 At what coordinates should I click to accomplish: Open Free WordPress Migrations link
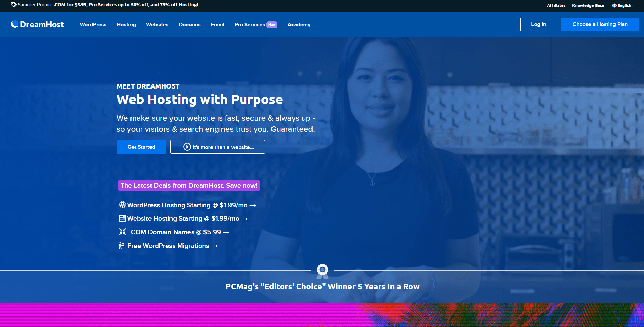pyautogui.click(x=168, y=246)
